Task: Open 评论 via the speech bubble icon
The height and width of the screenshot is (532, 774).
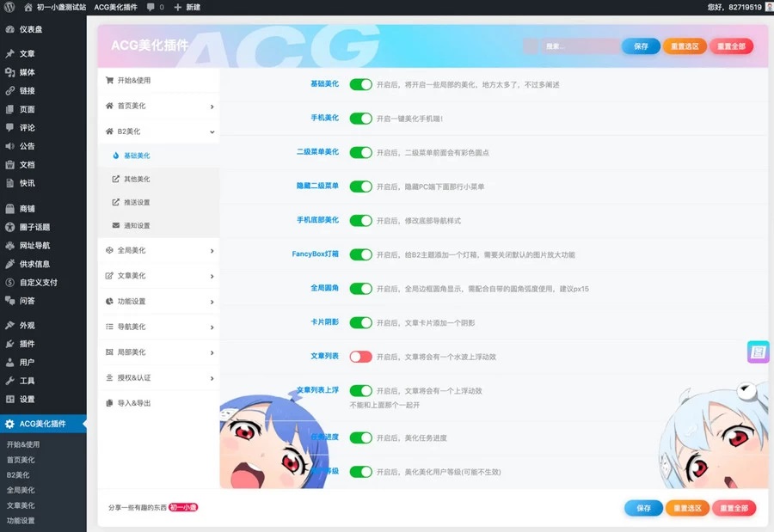Action: coord(12,127)
